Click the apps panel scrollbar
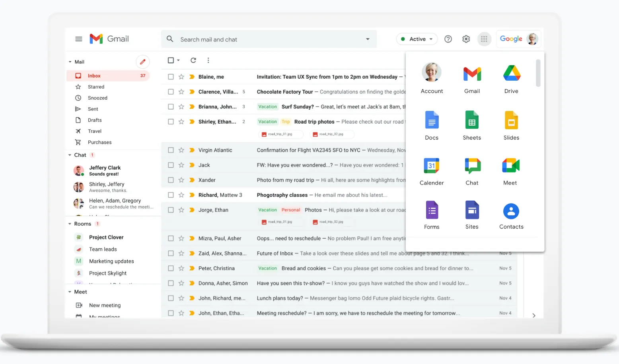The width and height of the screenshot is (619, 364). point(538,73)
